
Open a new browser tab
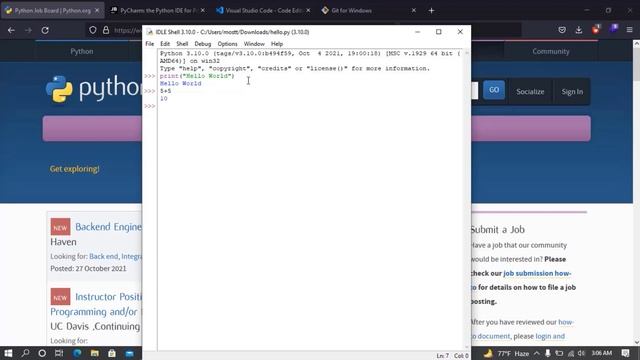pyautogui.click(x=431, y=11)
